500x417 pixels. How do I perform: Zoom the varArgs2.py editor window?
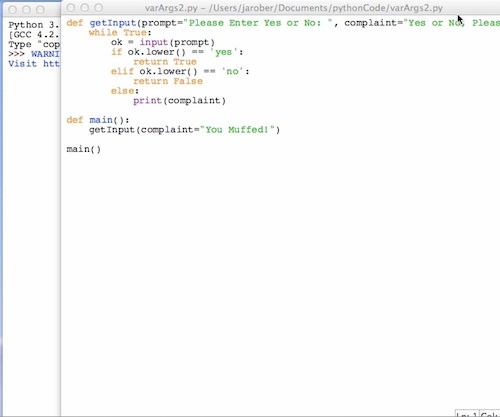[x=99, y=7]
